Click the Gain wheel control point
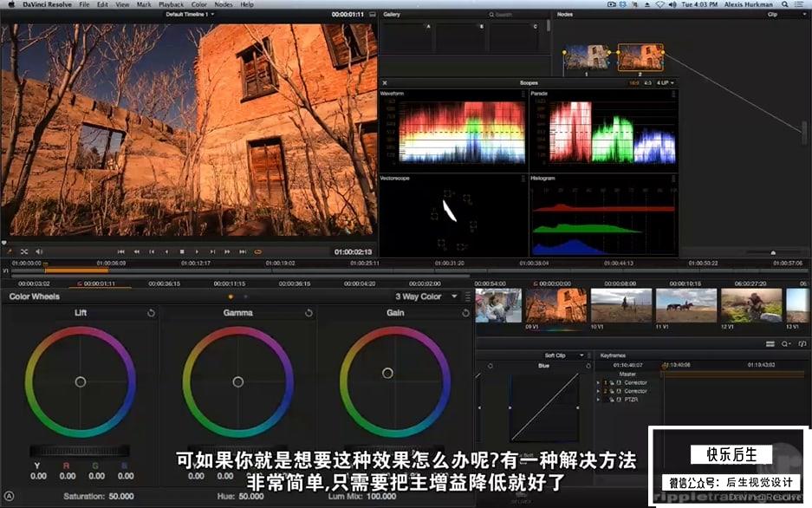 (x=387, y=373)
